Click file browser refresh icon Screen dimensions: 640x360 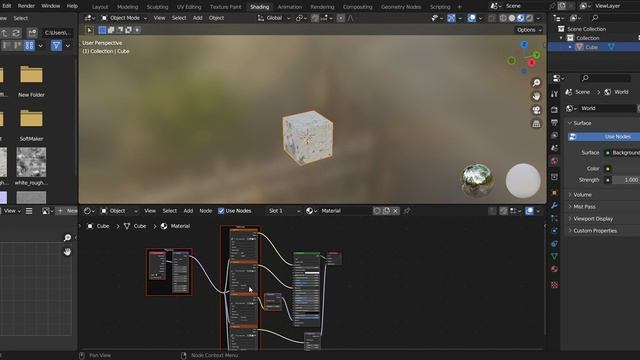pyautogui.click(x=16, y=33)
